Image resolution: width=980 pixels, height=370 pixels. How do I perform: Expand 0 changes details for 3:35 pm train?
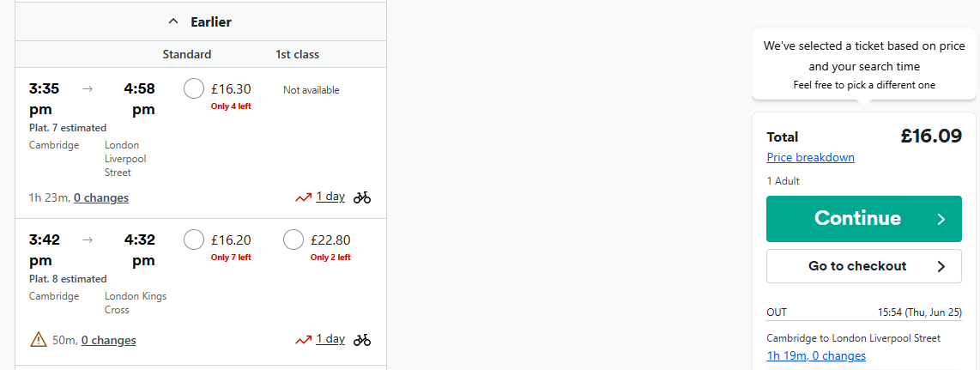[101, 197]
